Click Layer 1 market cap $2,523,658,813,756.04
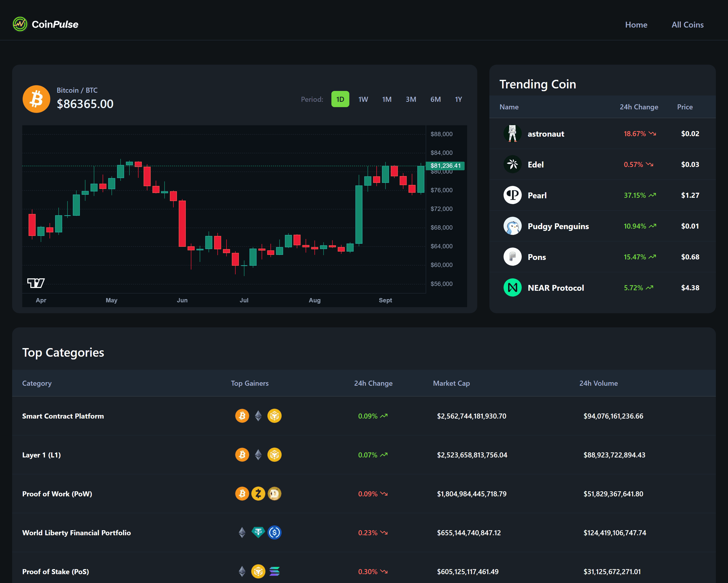The image size is (728, 583). click(x=472, y=455)
